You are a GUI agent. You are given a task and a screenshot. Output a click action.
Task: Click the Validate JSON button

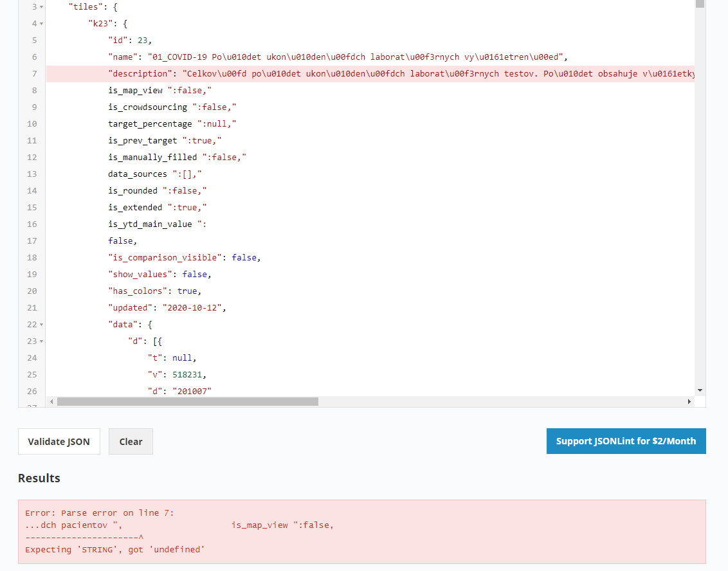click(x=59, y=441)
